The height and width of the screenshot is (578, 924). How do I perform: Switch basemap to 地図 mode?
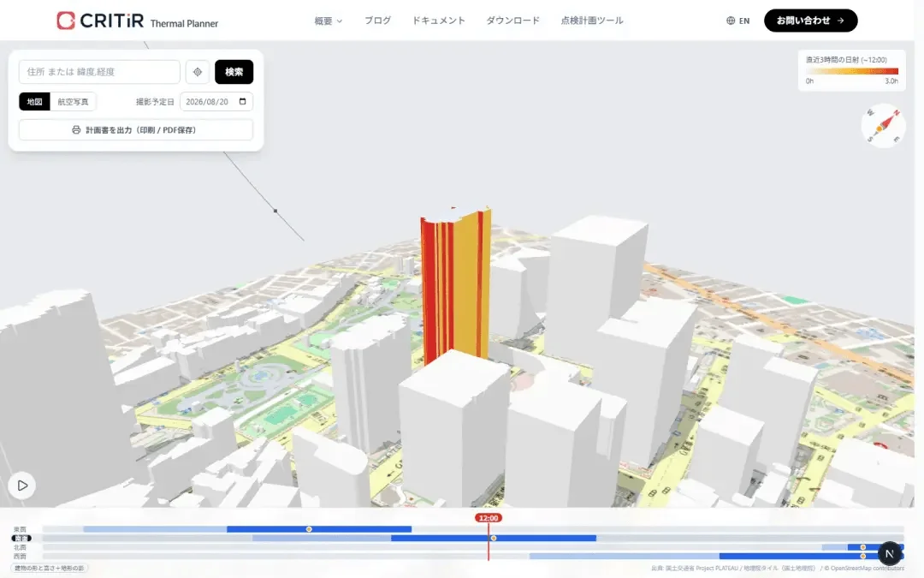pyautogui.click(x=34, y=101)
